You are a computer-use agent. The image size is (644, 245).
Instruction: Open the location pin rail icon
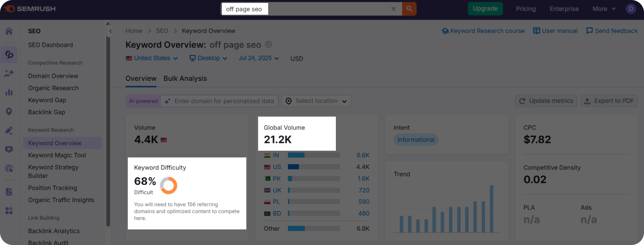click(9, 112)
